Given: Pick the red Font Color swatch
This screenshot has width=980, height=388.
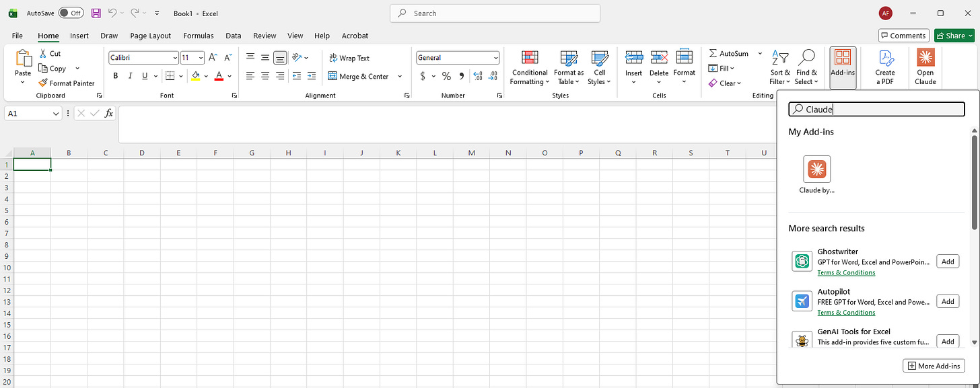Looking at the screenshot, I should [219, 76].
